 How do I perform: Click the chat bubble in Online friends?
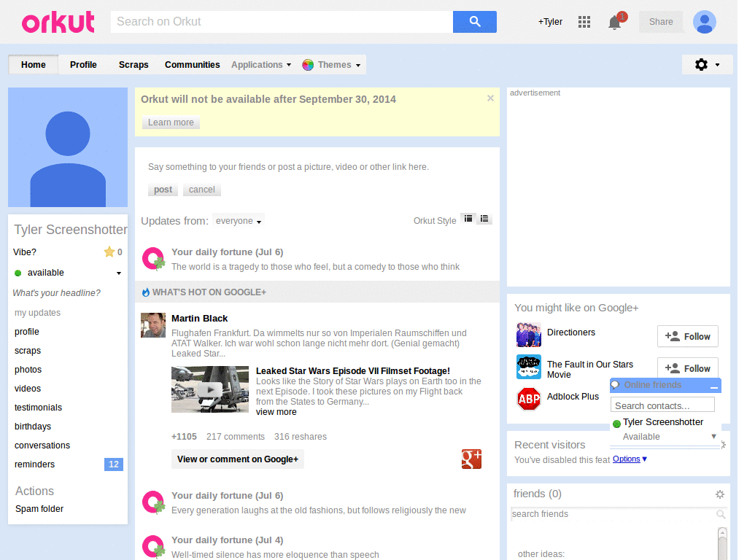tap(616, 385)
